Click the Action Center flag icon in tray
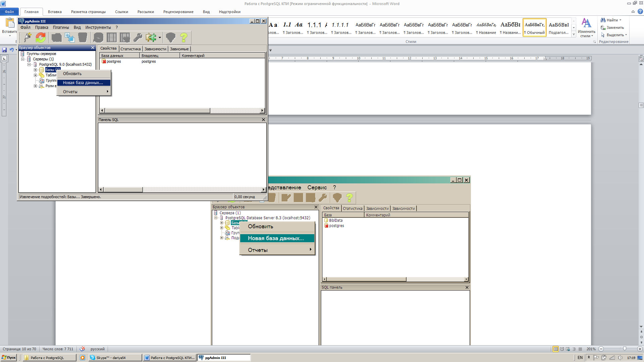 [x=596, y=358]
